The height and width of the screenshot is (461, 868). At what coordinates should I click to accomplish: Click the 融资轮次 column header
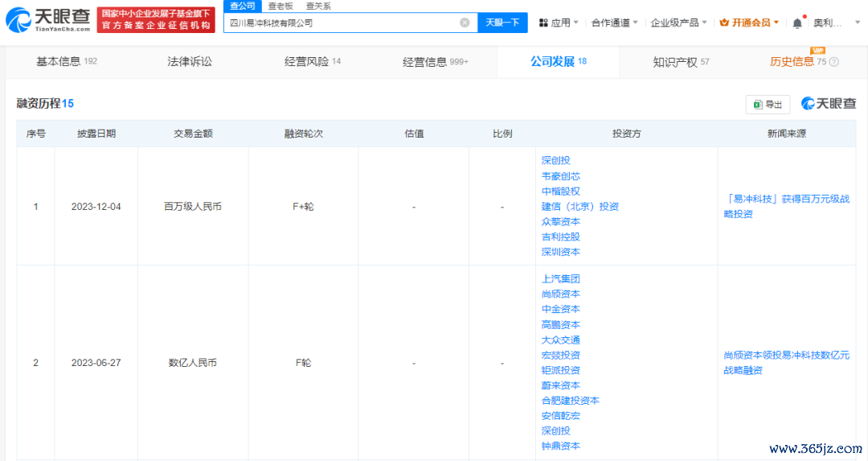[x=303, y=134]
